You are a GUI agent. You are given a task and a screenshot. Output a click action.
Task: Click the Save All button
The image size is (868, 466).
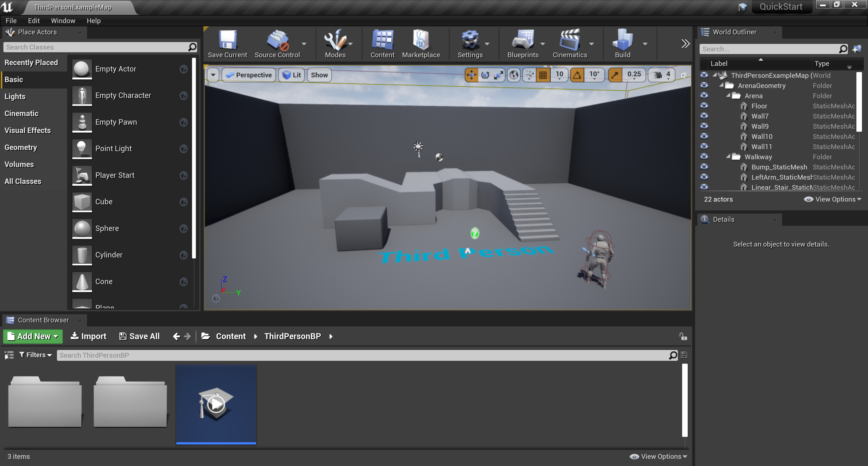pyautogui.click(x=139, y=336)
